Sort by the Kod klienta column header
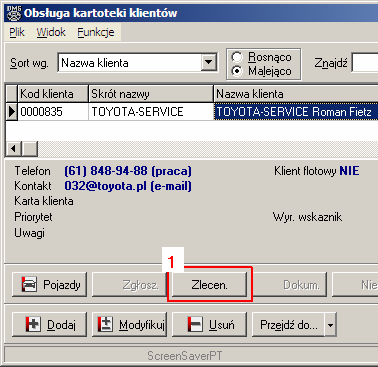The width and height of the screenshot is (378, 367). pyautogui.click(x=53, y=94)
